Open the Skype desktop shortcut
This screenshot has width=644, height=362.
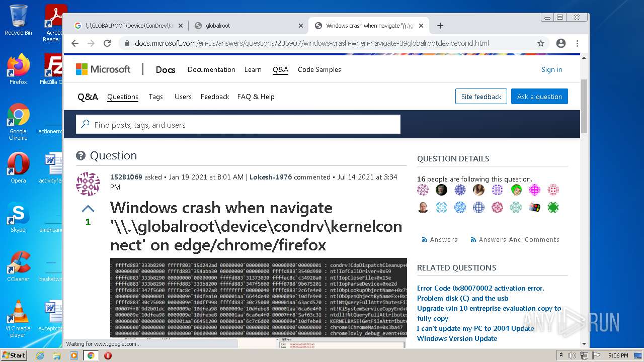[x=18, y=217]
